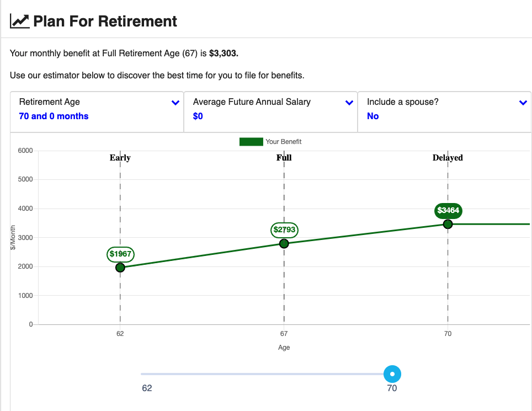532x411 pixels.
Task: Click the slider track near the 62 end
Action: click(x=150, y=374)
